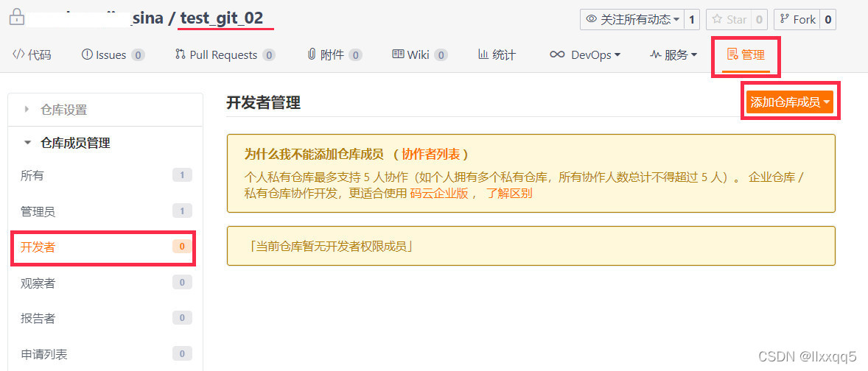Screen dimensions: 868x371
Task: Select the 管理 management tab
Action: [746, 54]
